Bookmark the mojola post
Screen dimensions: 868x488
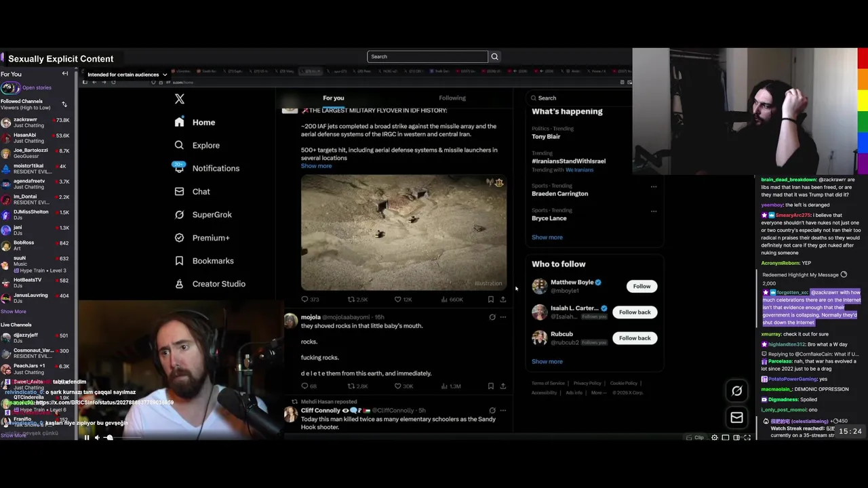tap(491, 386)
